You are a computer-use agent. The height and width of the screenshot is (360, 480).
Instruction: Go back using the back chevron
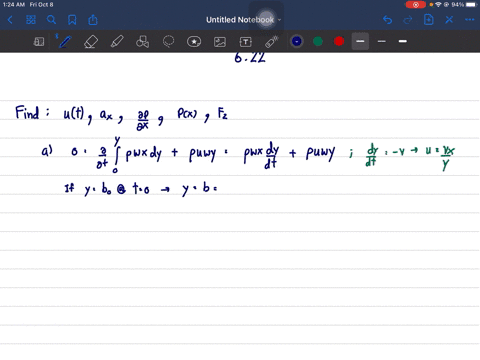(10, 20)
